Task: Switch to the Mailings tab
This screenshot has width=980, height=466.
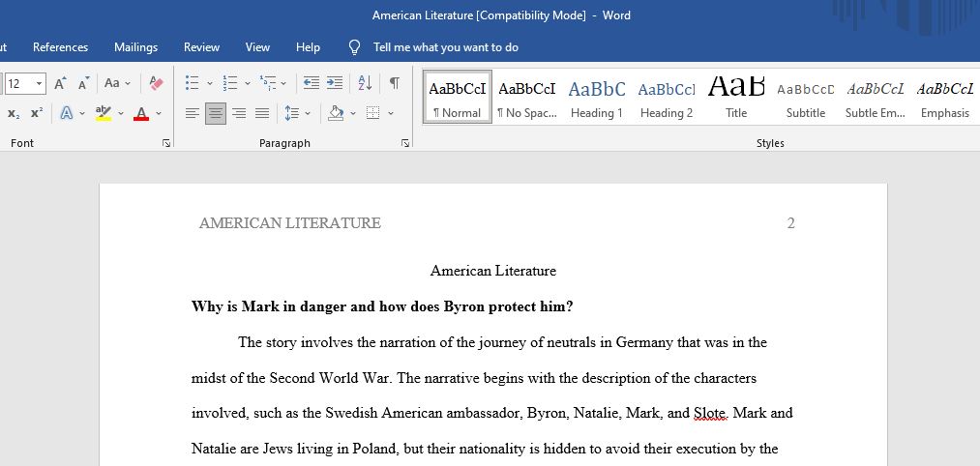Action: coord(135,47)
